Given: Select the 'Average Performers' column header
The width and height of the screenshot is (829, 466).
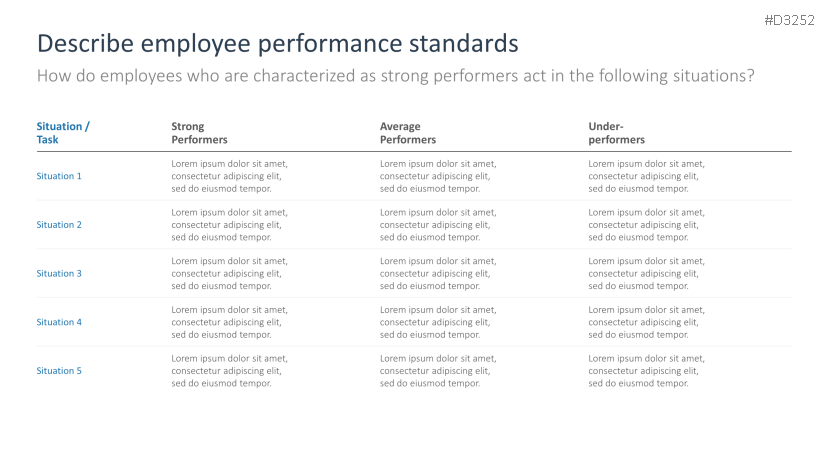Looking at the screenshot, I should tap(408, 133).
